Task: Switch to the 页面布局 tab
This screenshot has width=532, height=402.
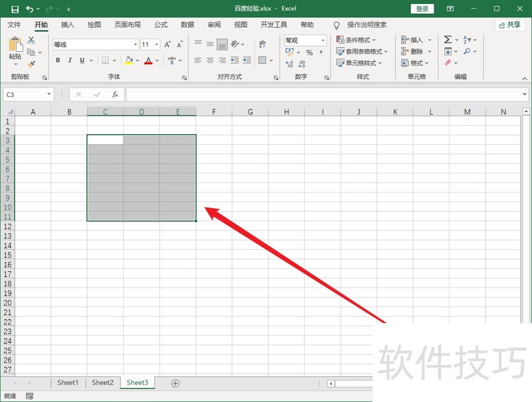Action: point(127,25)
